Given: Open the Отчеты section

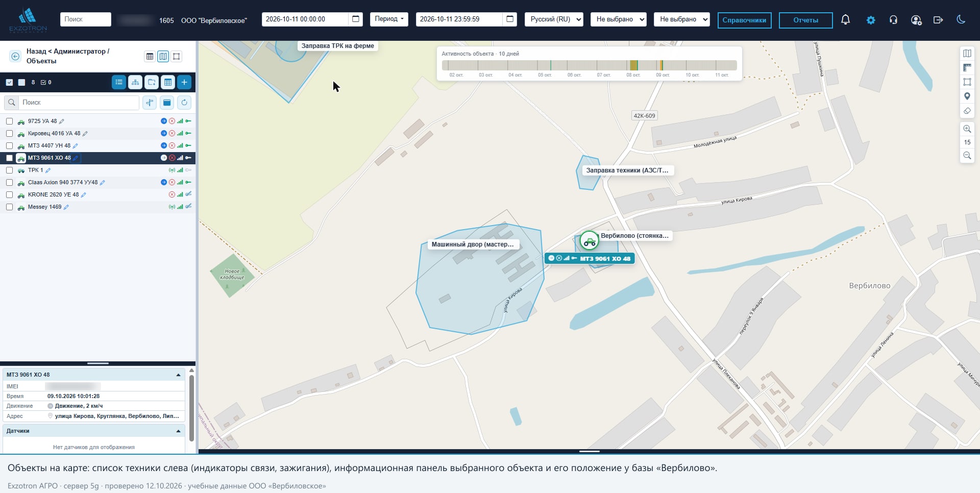Looking at the screenshot, I should [x=805, y=20].
